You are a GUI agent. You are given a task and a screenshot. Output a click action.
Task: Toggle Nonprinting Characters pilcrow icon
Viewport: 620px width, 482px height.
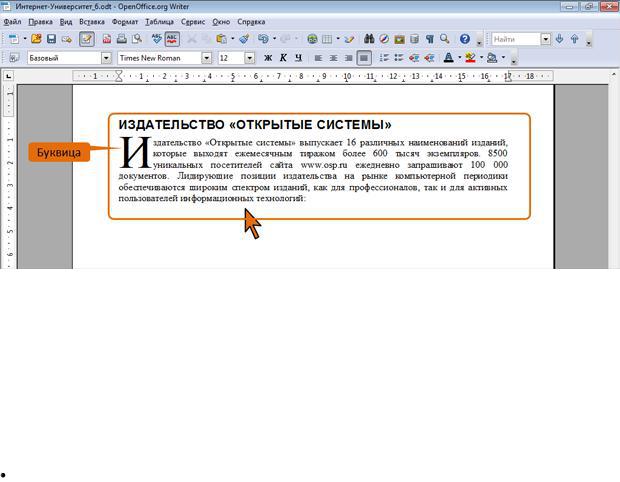[x=430, y=39]
